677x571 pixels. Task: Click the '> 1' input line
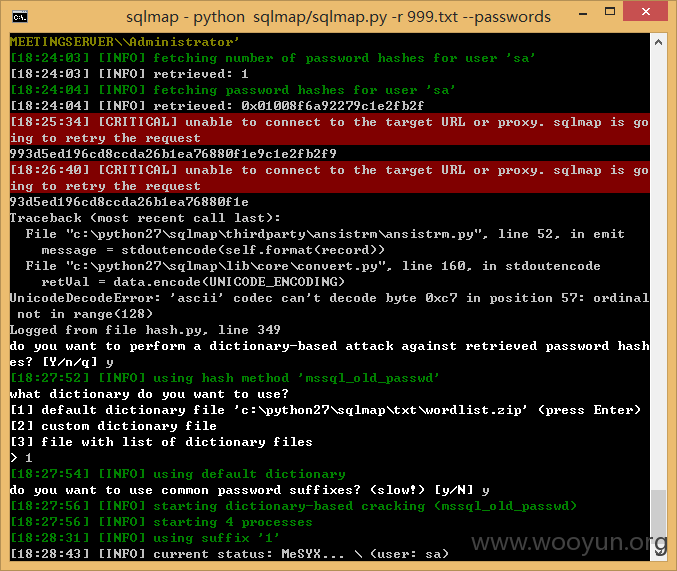tap(21, 457)
